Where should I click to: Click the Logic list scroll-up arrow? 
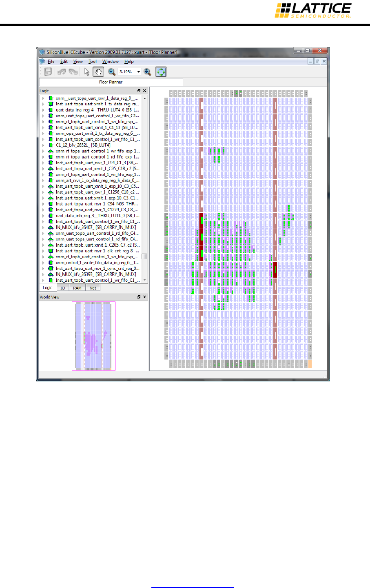click(144, 98)
